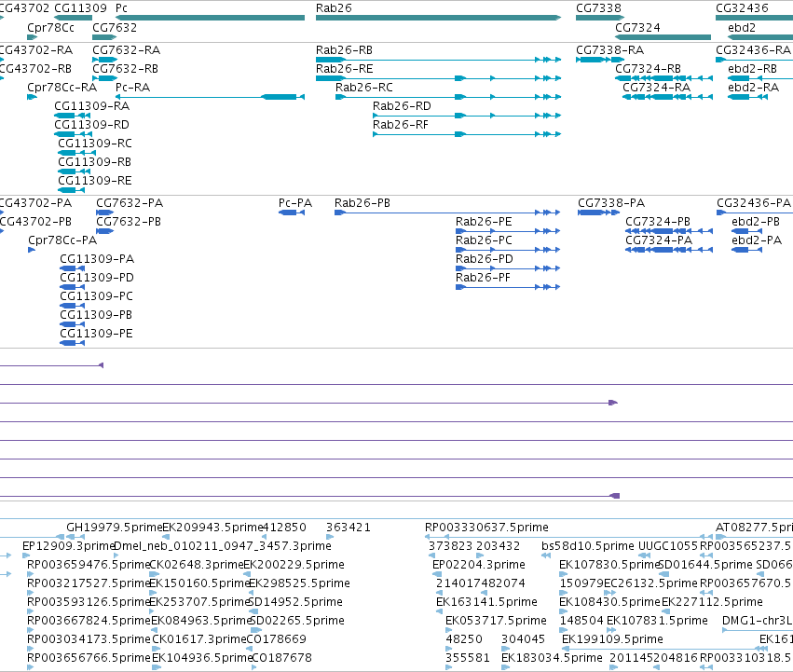Select the CG11309-RB transcript label
This screenshot has height=672, width=793.
[x=94, y=162]
